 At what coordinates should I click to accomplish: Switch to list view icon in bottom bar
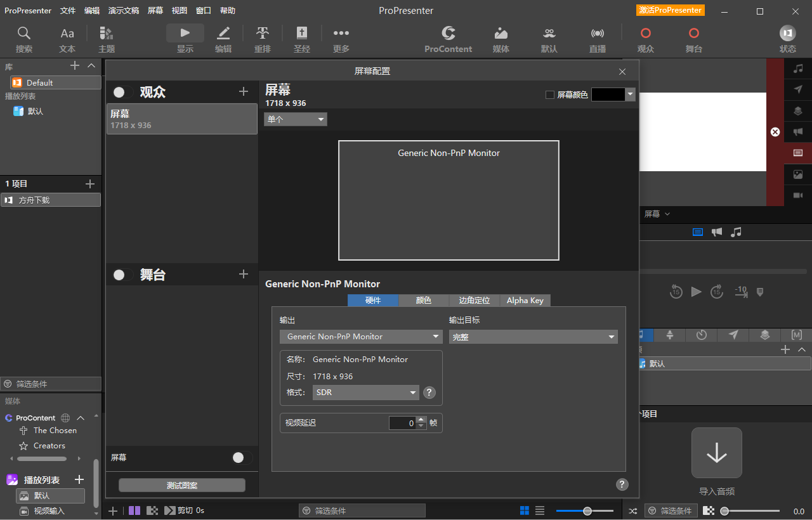540,510
